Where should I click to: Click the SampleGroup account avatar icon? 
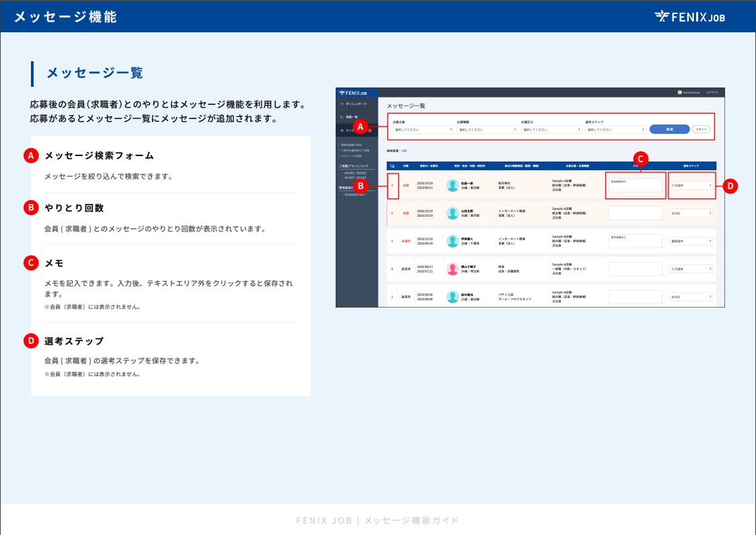pyautogui.click(x=680, y=92)
